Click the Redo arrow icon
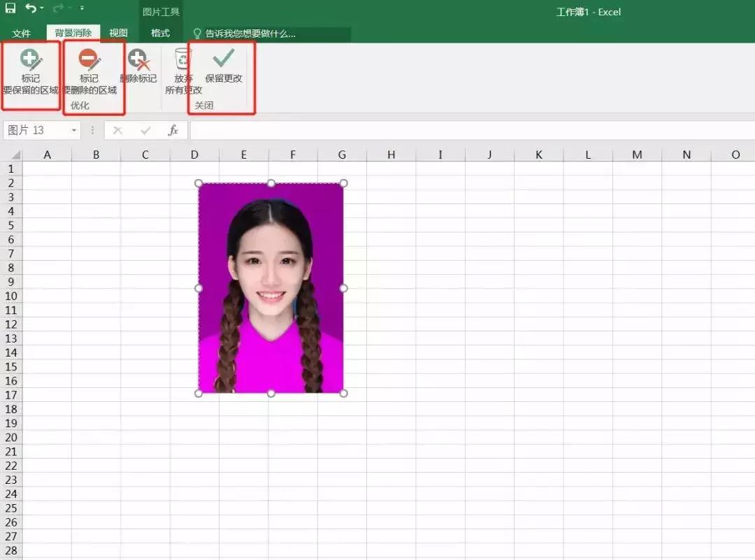This screenshot has height=560, width=755. click(x=58, y=8)
